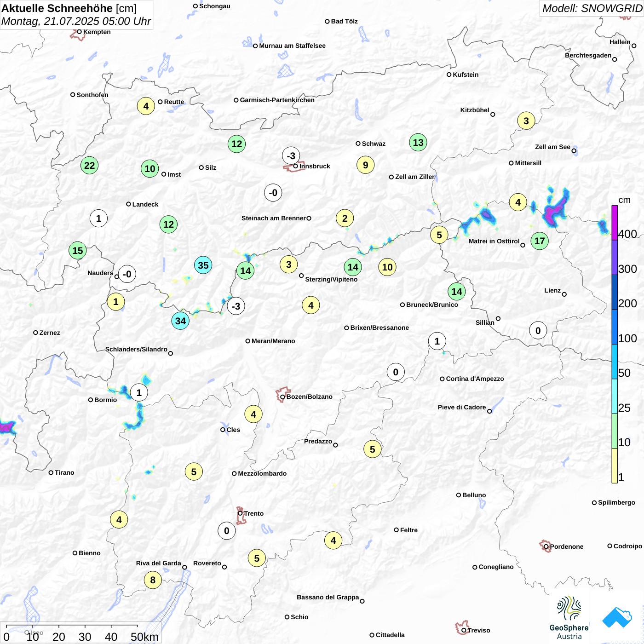Select the 0 marker near Trento
The width and height of the screenshot is (644, 644).
click(x=226, y=530)
